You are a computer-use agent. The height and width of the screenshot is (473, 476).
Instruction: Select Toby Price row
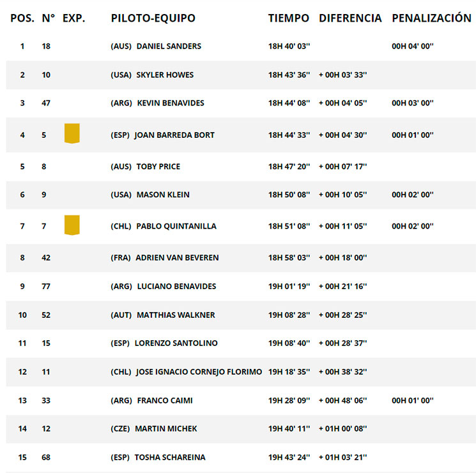click(x=241, y=167)
